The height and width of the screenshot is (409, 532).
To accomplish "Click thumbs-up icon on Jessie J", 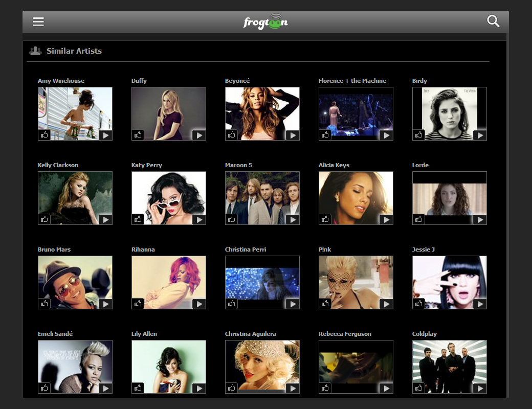I will click(419, 304).
